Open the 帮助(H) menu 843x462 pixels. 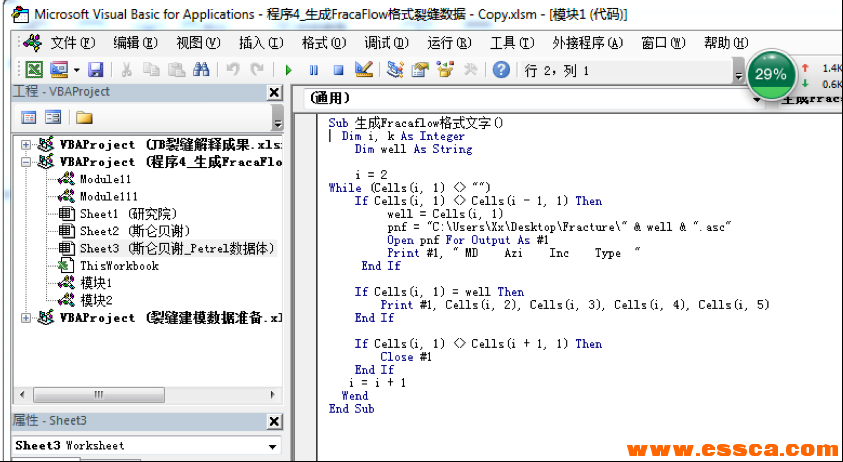pos(726,42)
